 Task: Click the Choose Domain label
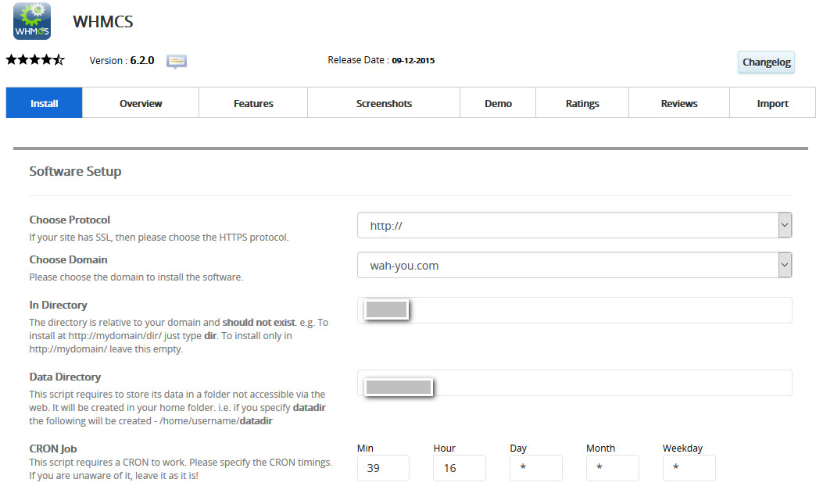pos(68,259)
